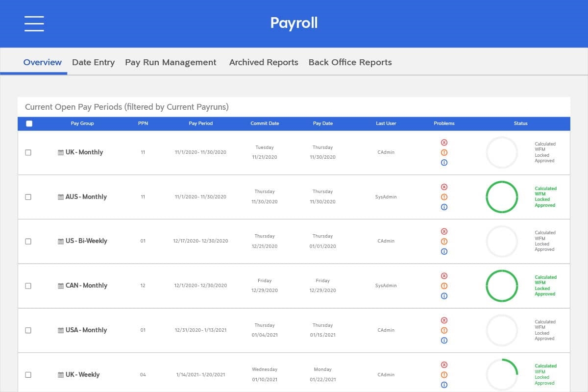Click the AUS - Monthly green status ring
This screenshot has width=588, height=392.
(502, 197)
